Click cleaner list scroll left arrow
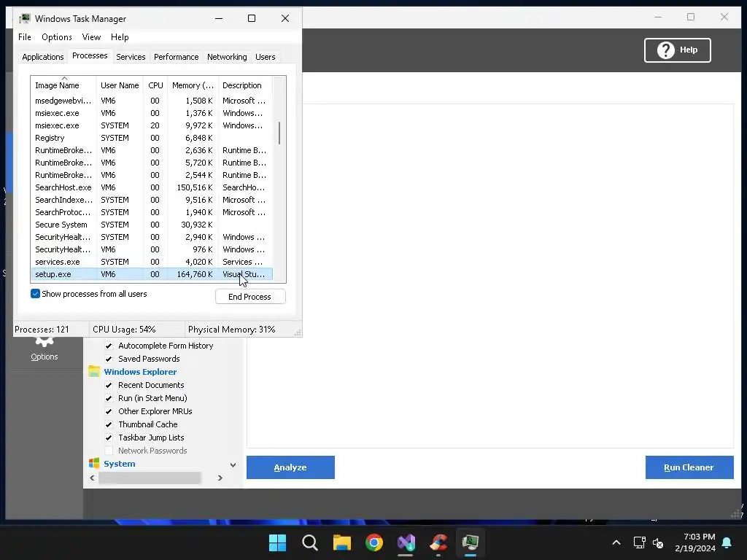The width and height of the screenshot is (747, 560). 92,478
